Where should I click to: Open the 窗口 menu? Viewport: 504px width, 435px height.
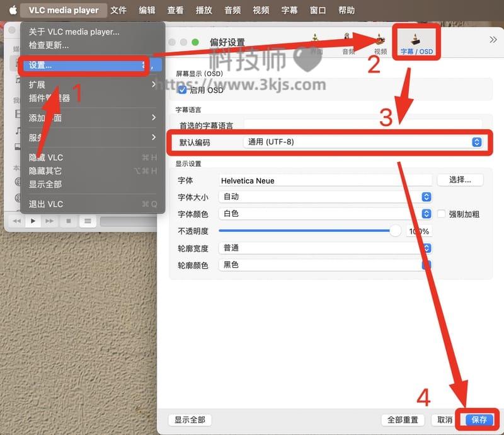[318, 10]
